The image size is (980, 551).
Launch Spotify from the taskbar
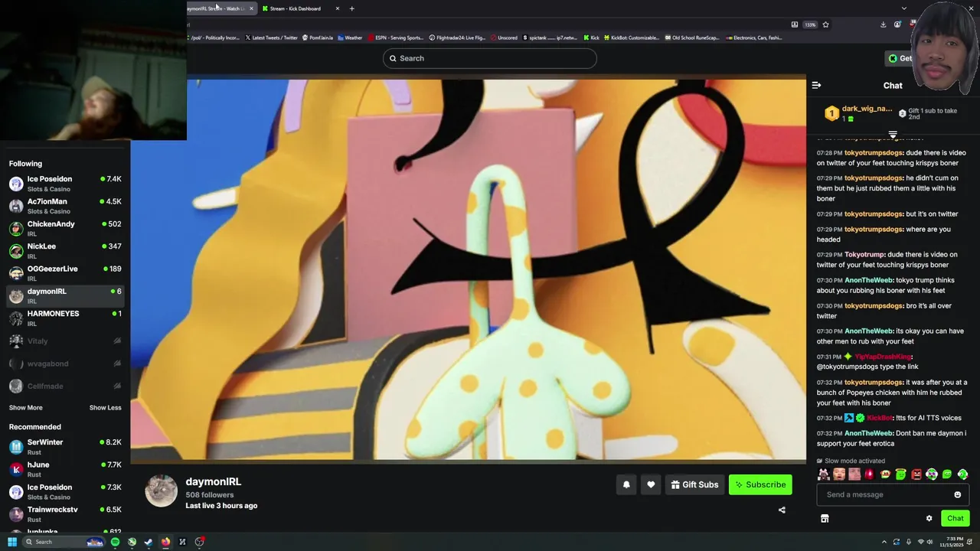[x=115, y=542]
